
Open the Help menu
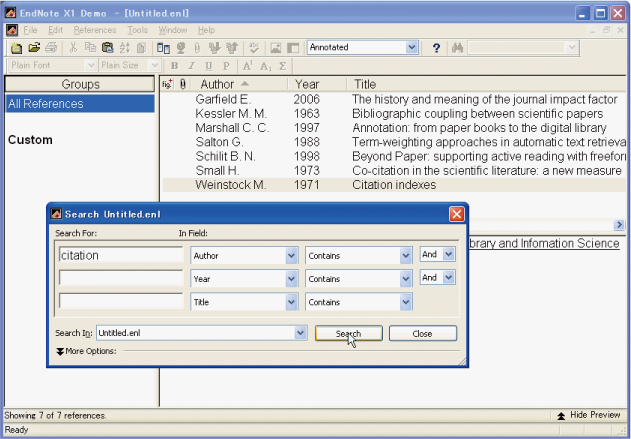pyautogui.click(x=206, y=30)
